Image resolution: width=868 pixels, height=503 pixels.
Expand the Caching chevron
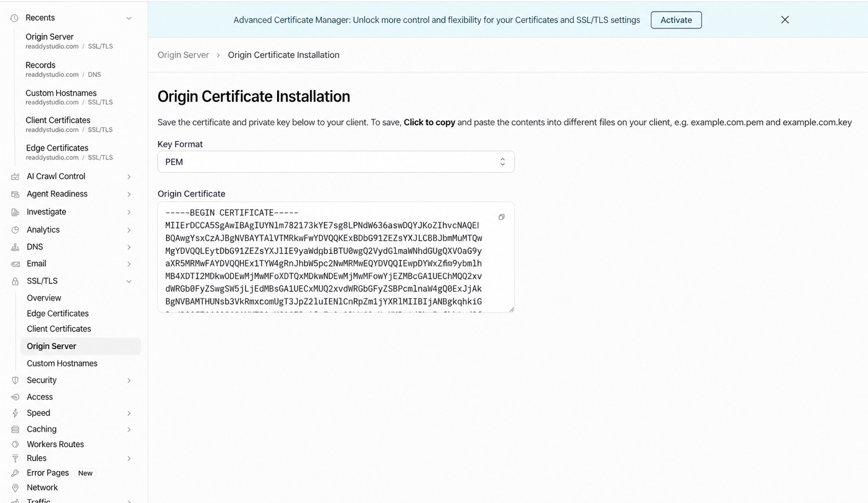tap(129, 430)
